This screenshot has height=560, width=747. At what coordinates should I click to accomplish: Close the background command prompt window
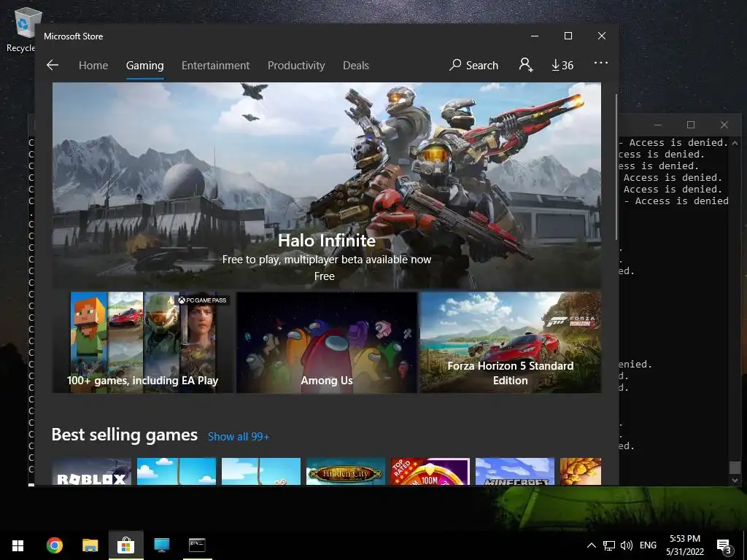tap(724, 125)
